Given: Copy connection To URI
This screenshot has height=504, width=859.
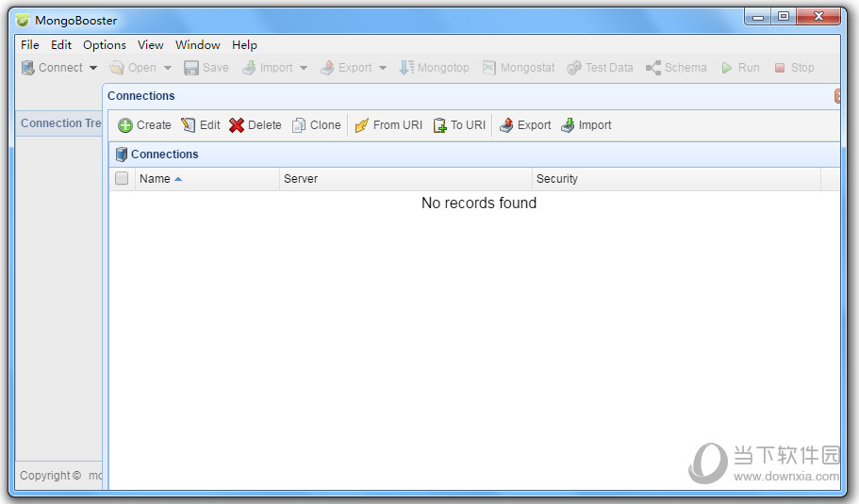Looking at the screenshot, I should [459, 125].
